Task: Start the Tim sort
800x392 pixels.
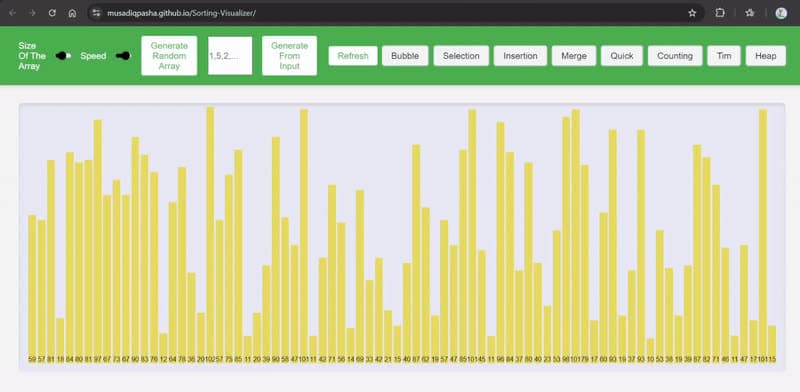Action: 724,56
